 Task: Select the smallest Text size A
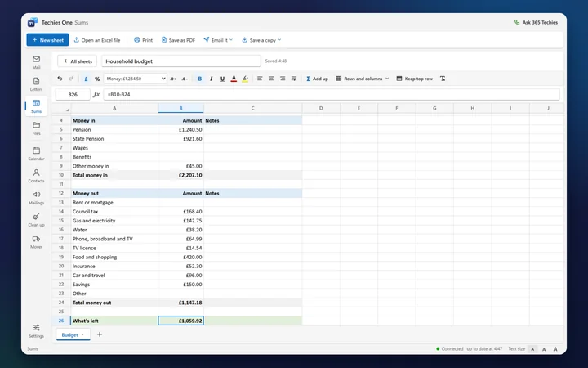pos(532,349)
